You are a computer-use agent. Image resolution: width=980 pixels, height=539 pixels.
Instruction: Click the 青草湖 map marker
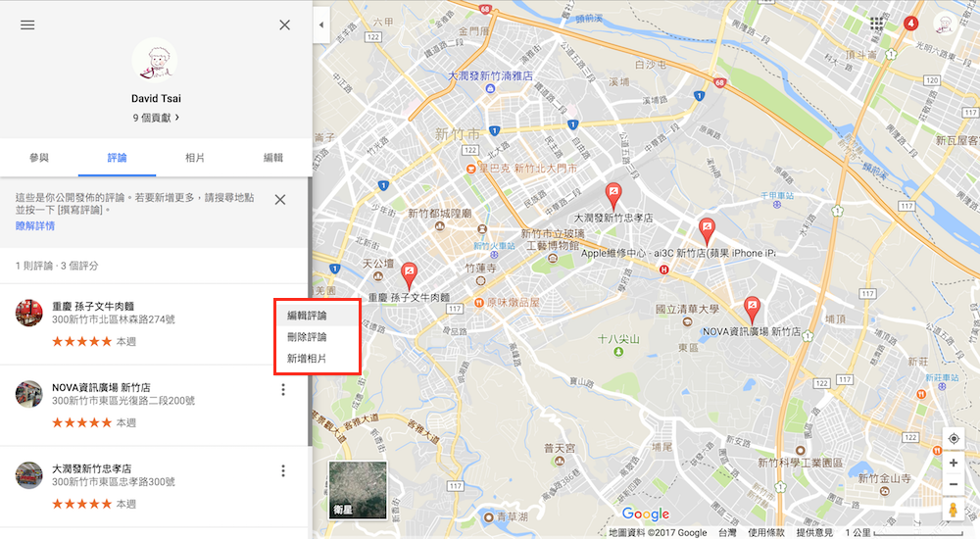[489, 516]
